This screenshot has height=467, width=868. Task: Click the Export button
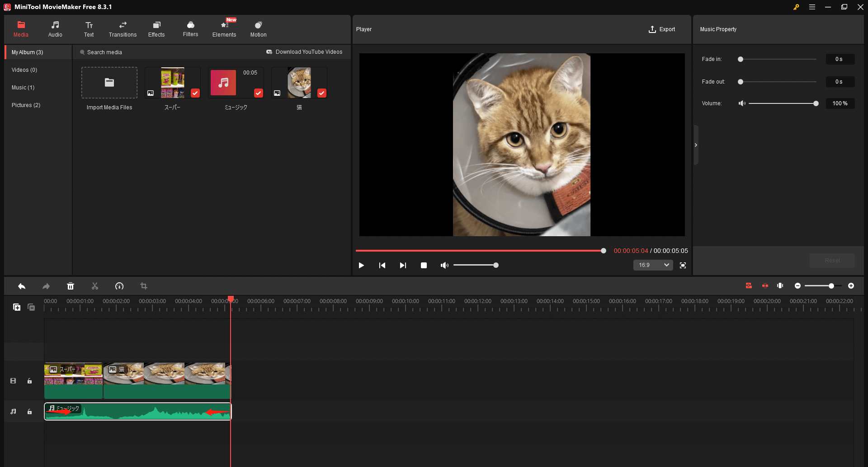click(x=661, y=29)
